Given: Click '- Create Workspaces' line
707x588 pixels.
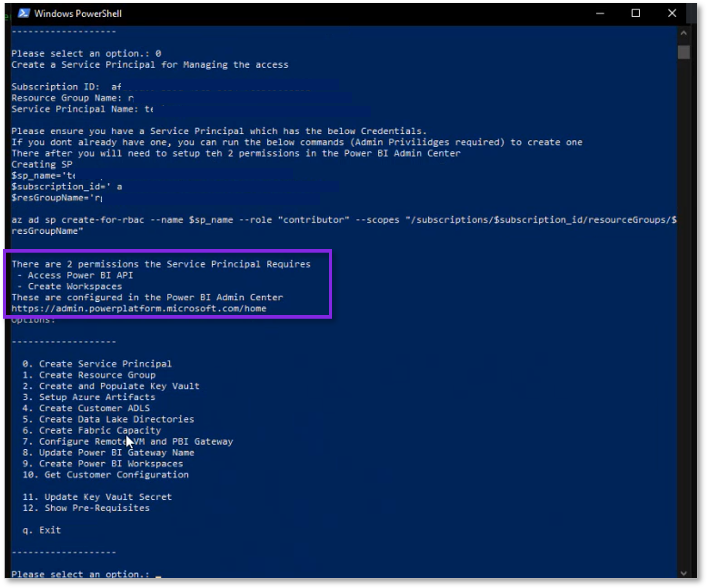Looking at the screenshot, I should [69, 286].
